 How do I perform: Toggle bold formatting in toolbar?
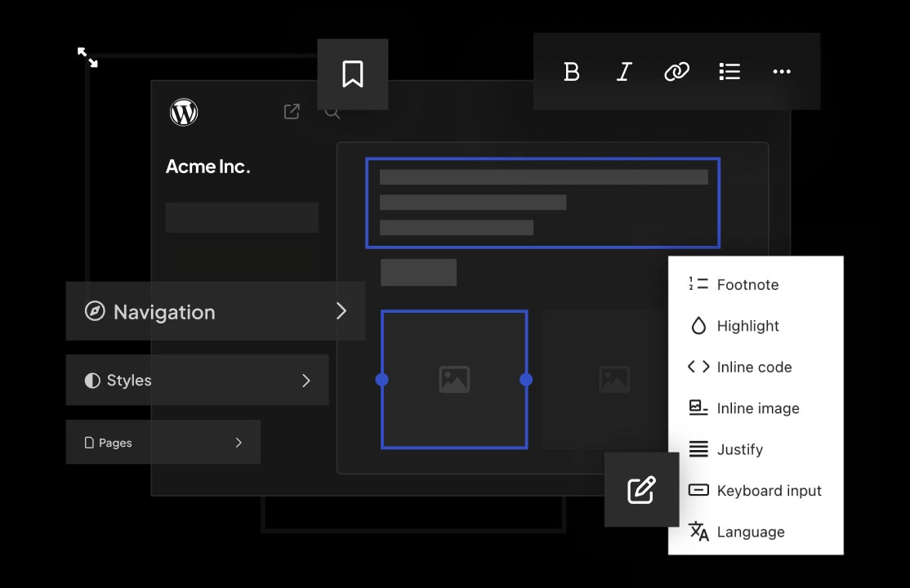click(x=572, y=72)
